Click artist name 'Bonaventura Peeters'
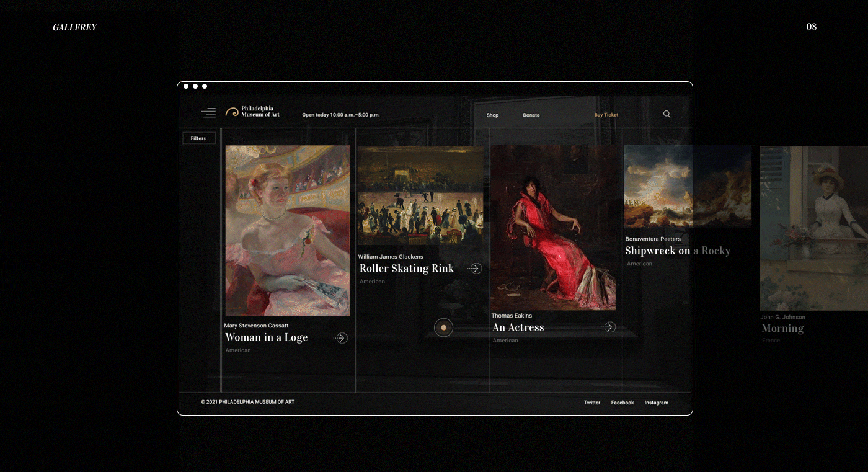The width and height of the screenshot is (868, 472). click(653, 239)
